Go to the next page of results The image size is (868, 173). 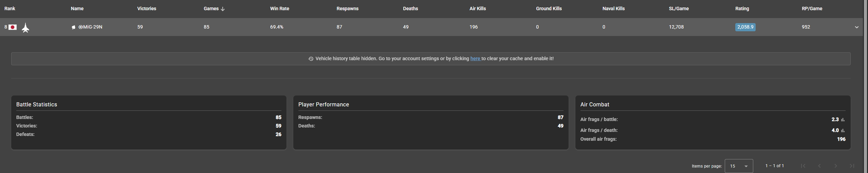click(835, 166)
